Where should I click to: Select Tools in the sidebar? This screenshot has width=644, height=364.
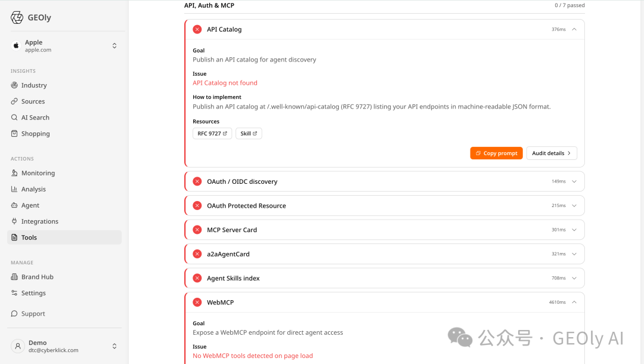click(64, 237)
